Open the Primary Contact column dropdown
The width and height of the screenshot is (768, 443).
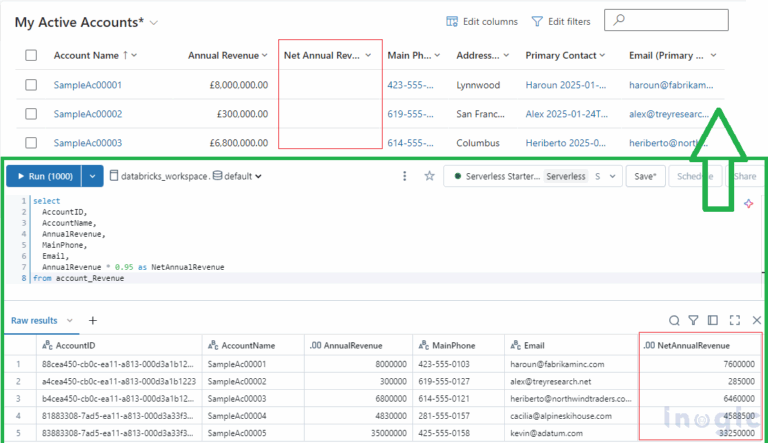tap(602, 55)
